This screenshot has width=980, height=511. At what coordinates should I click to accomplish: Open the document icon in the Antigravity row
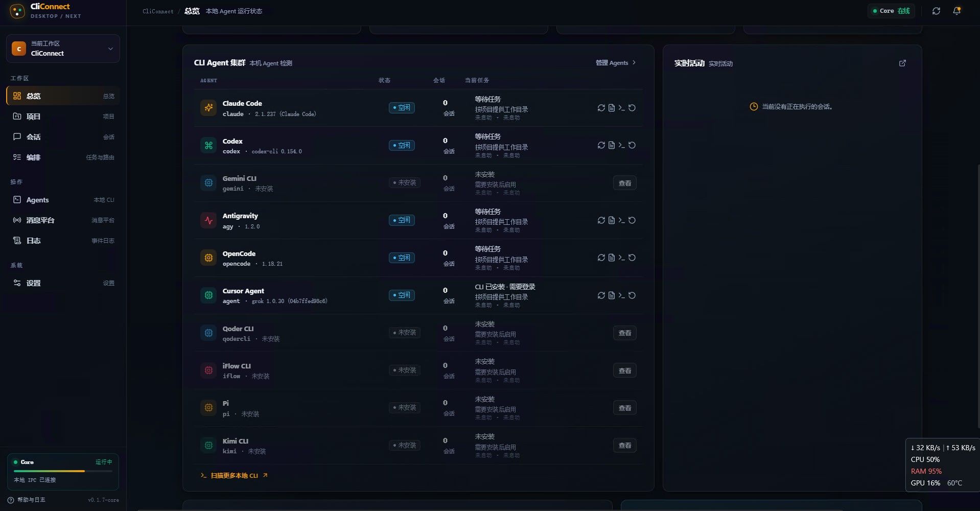pyautogui.click(x=611, y=220)
